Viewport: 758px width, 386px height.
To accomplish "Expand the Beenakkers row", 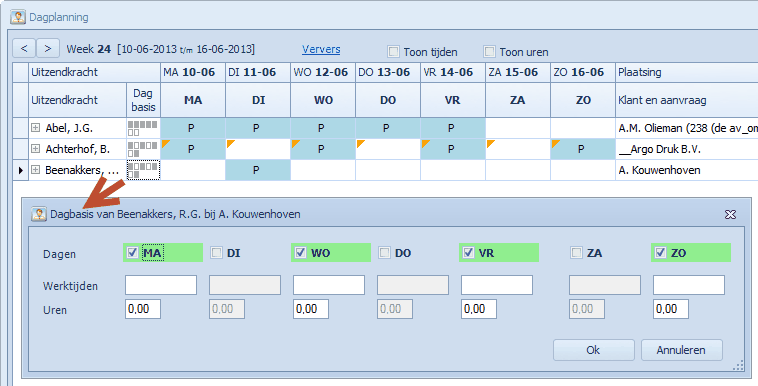I will coord(35,170).
